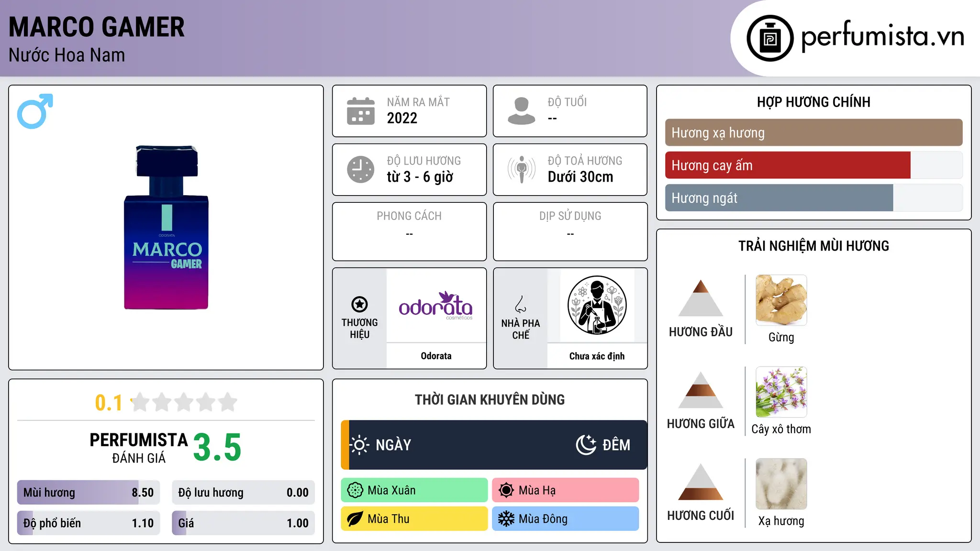Viewport: 980px width, 551px height.
Task: Click the nose icon above Nhà pha chế
Action: click(521, 304)
